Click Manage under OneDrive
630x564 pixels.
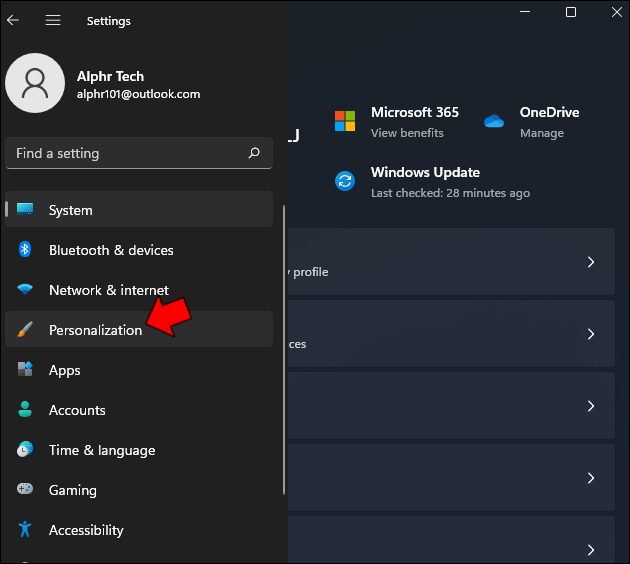540,133
